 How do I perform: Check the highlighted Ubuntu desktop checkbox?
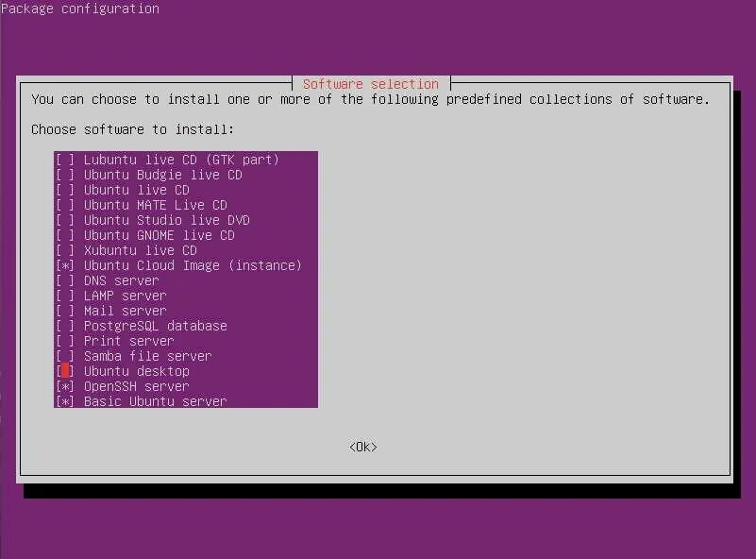(x=65, y=371)
